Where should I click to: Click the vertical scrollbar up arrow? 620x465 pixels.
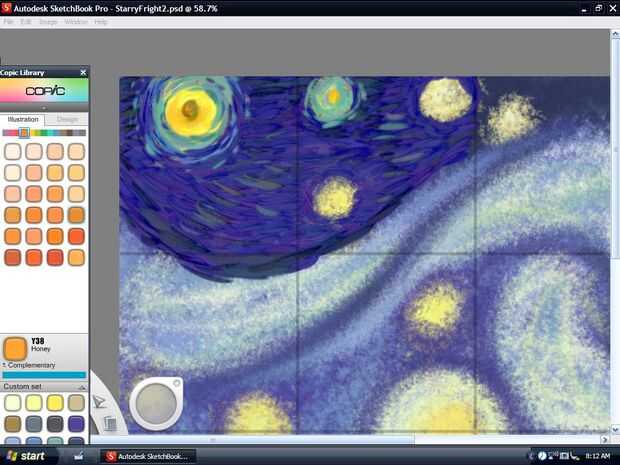pyautogui.click(x=615, y=34)
